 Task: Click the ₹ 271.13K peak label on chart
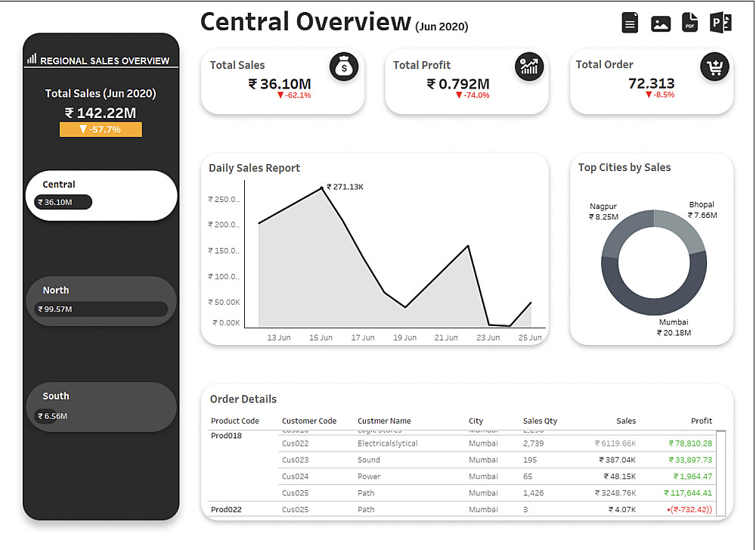(x=345, y=187)
